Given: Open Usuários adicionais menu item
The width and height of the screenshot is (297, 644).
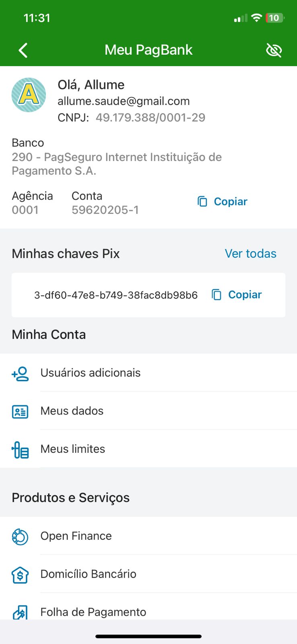Looking at the screenshot, I should click(90, 373).
